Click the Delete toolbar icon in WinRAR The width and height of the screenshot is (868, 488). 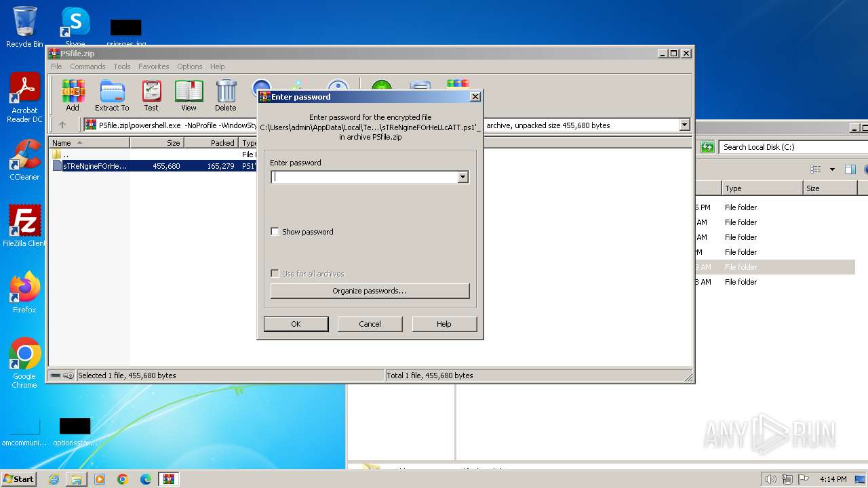coord(225,95)
